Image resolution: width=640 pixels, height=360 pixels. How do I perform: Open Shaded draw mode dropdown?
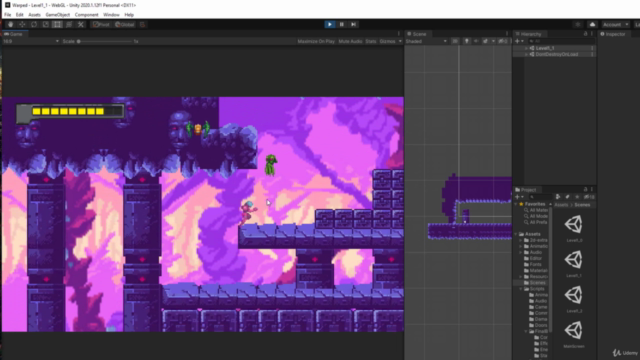(x=426, y=41)
